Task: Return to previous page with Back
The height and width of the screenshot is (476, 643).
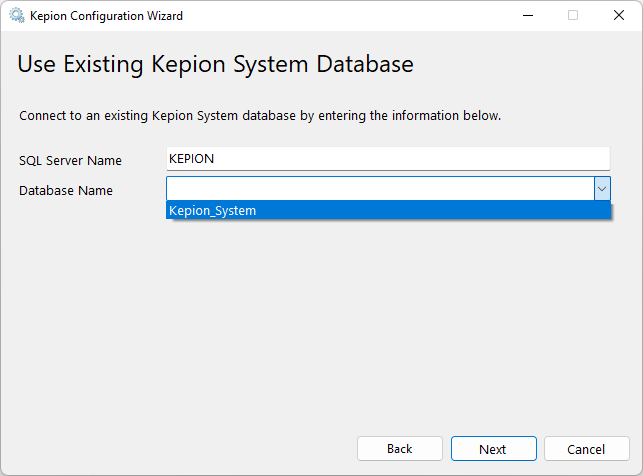Action: (x=400, y=449)
